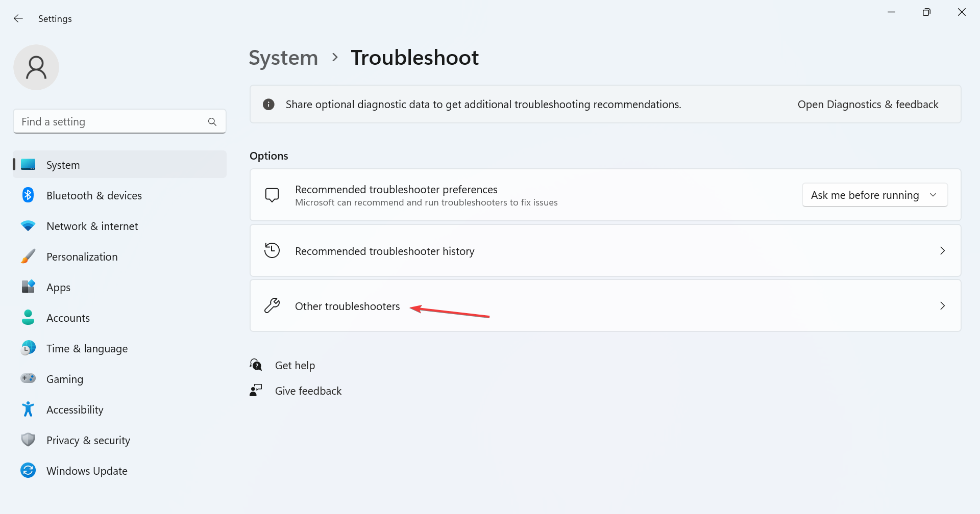Click the Find a setting search box
Image resolution: width=980 pixels, height=514 pixels.
pos(119,121)
